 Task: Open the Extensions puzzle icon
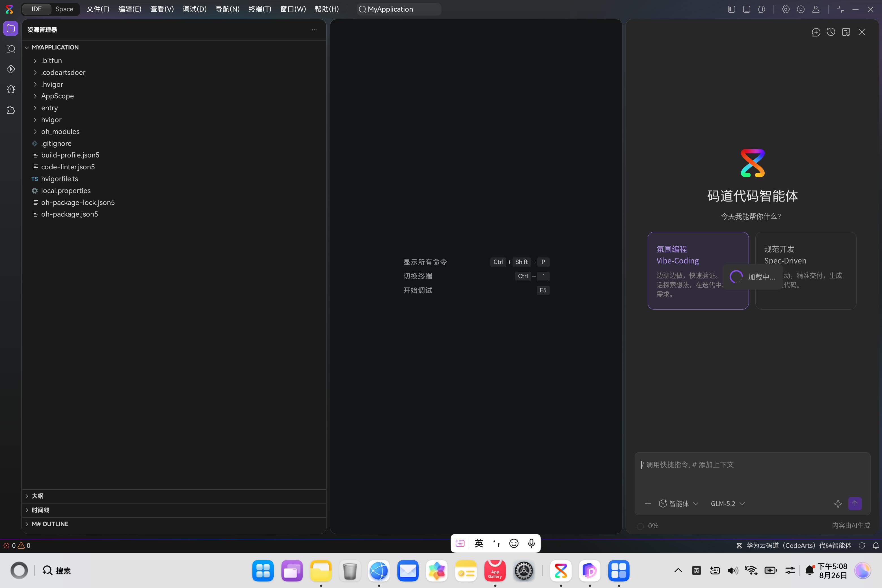point(10,110)
